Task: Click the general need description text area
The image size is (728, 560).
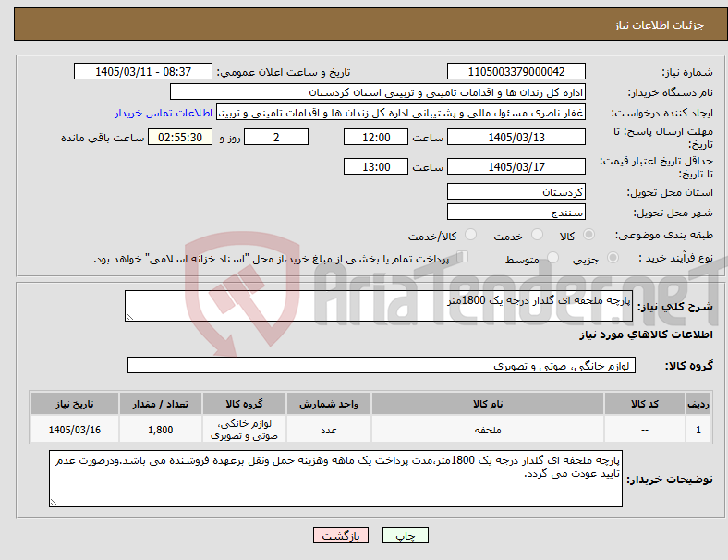Action: tap(379, 306)
